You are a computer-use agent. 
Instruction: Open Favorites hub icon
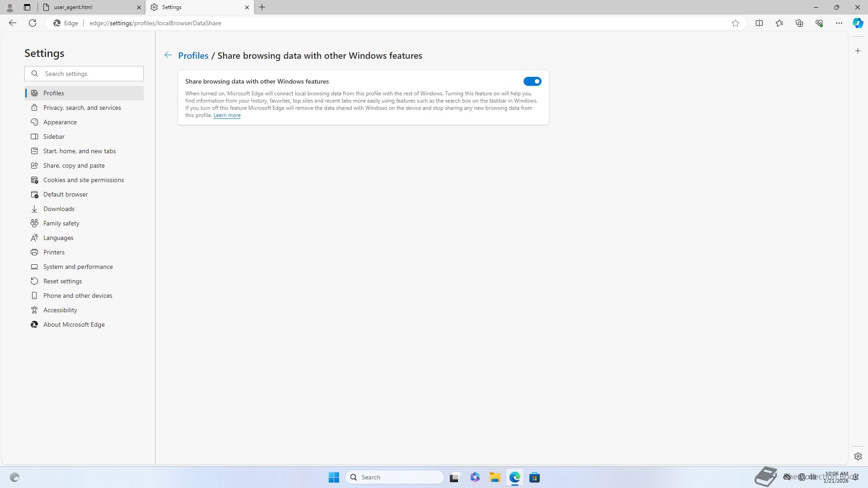pos(779,23)
